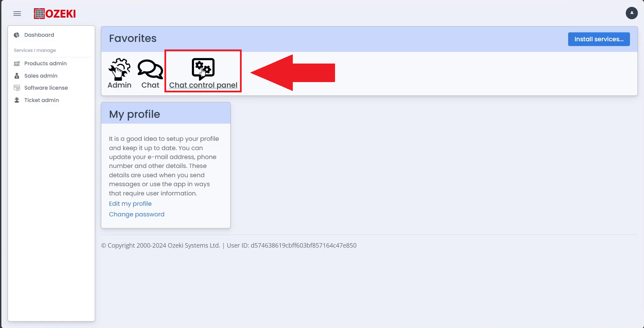
Task: Open the Admin gear icon in Favorites
Action: tap(119, 69)
